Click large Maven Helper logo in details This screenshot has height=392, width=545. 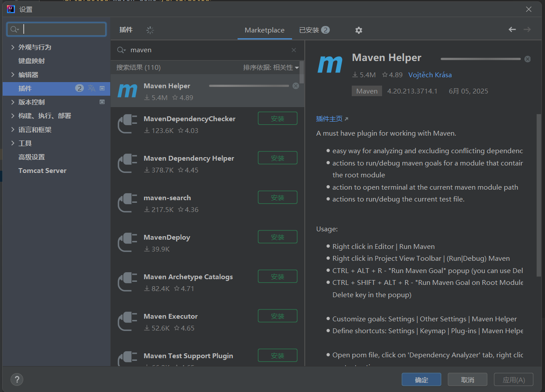pos(329,64)
